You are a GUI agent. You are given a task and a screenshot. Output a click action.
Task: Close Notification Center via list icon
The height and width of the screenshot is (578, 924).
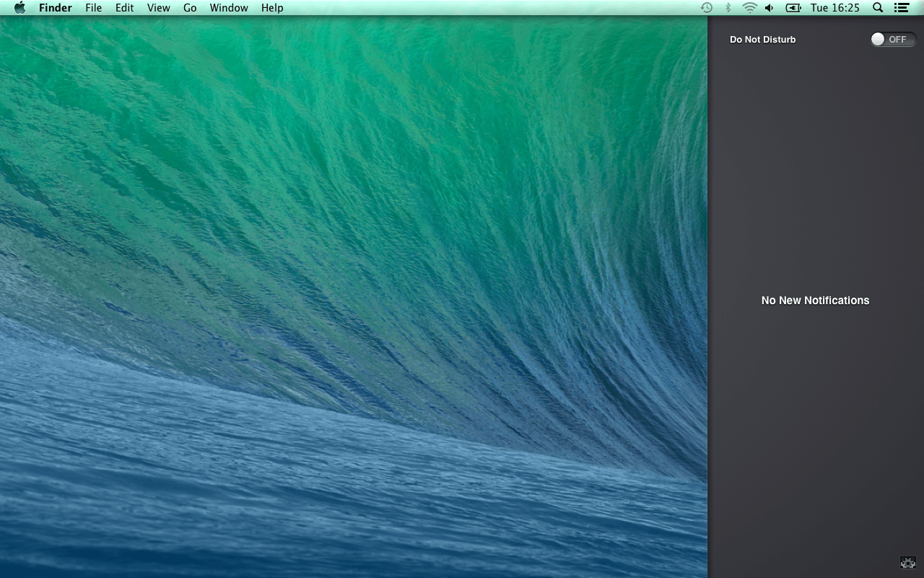[901, 8]
